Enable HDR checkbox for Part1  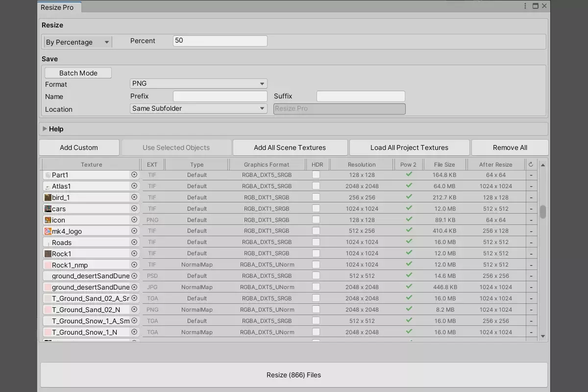[x=316, y=174]
